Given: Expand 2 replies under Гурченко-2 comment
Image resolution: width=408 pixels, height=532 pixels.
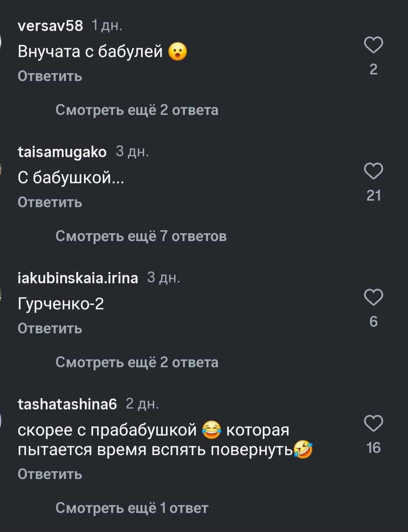Looking at the screenshot, I should click(137, 363).
